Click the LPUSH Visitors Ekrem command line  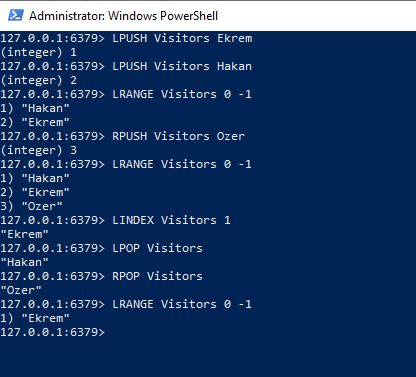[126, 38]
